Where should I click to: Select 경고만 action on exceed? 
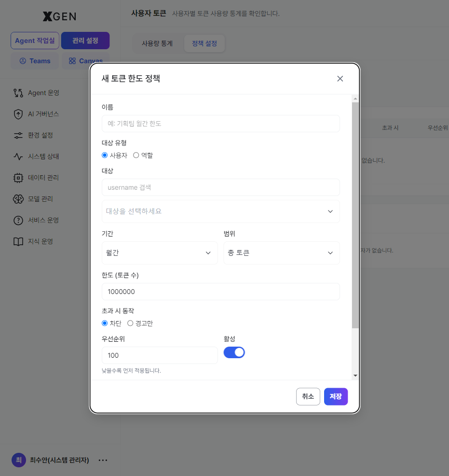tap(130, 323)
